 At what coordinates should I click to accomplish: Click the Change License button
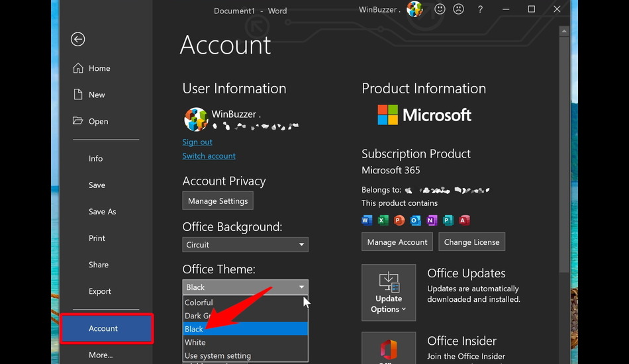coord(471,242)
